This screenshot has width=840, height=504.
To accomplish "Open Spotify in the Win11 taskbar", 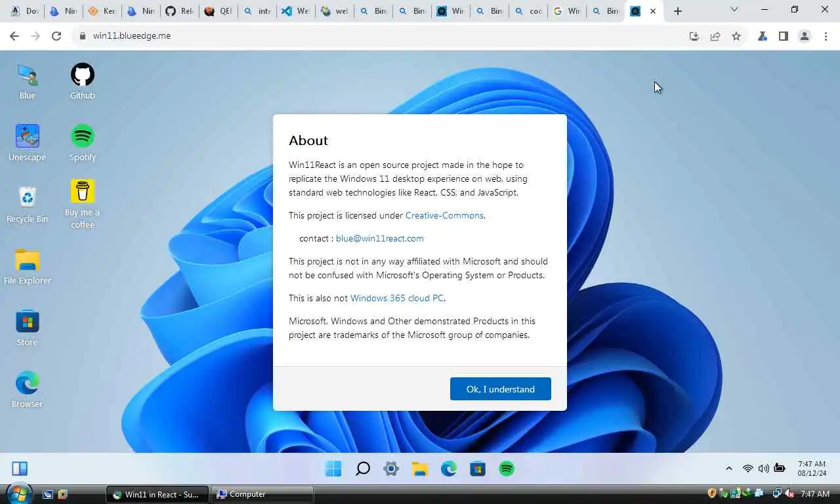I will pos(507,469).
